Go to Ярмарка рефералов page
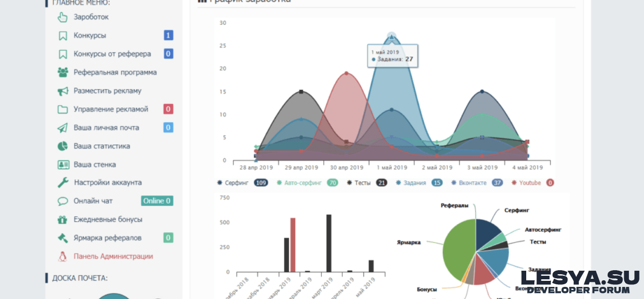Image resolution: width=644 pixels, height=299 pixels. click(107, 238)
